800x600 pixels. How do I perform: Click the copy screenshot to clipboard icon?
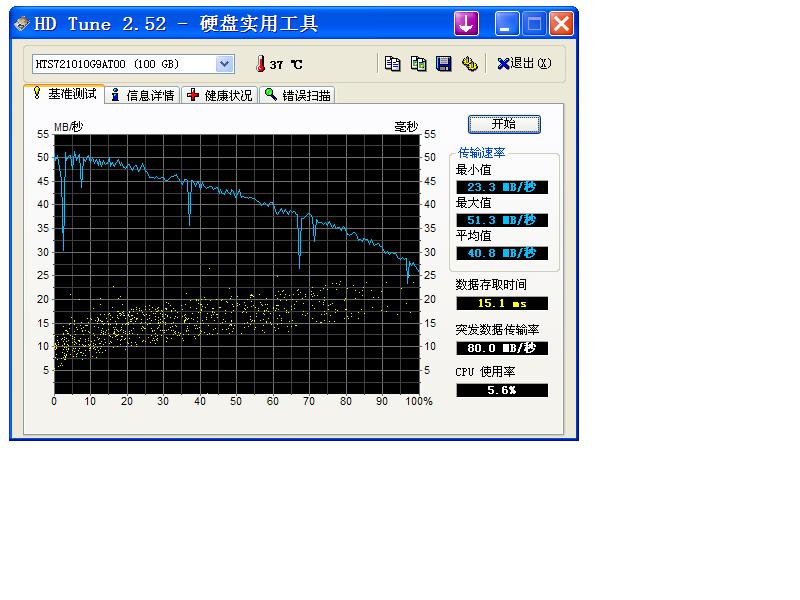pyautogui.click(x=419, y=64)
